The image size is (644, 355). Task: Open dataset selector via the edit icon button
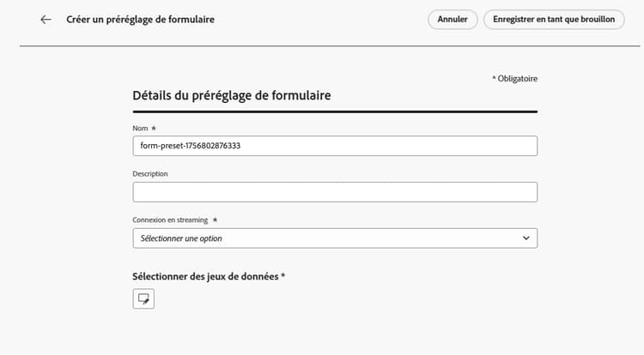(143, 298)
